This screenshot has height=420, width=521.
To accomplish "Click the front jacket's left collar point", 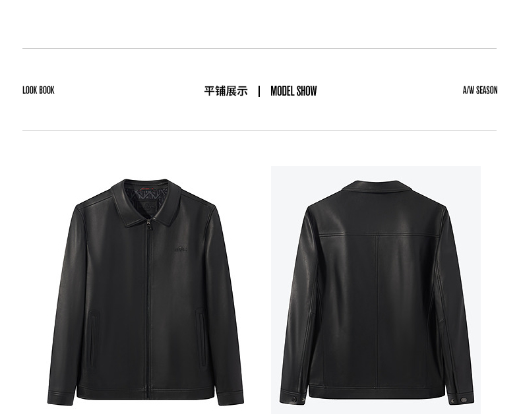I will pos(127,225).
